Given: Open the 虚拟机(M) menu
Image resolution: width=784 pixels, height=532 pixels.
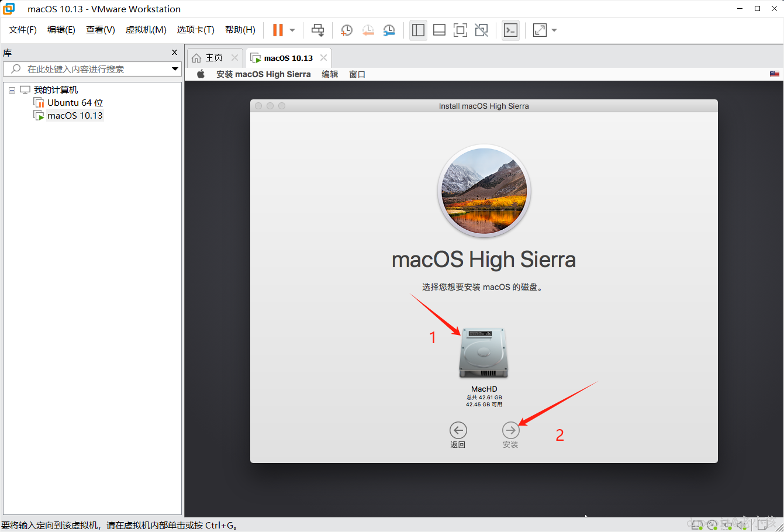Looking at the screenshot, I should (x=146, y=30).
